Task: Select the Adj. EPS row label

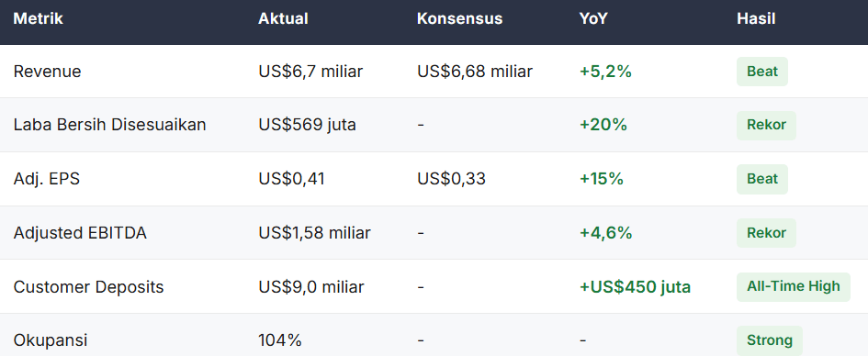Action: click(x=47, y=179)
